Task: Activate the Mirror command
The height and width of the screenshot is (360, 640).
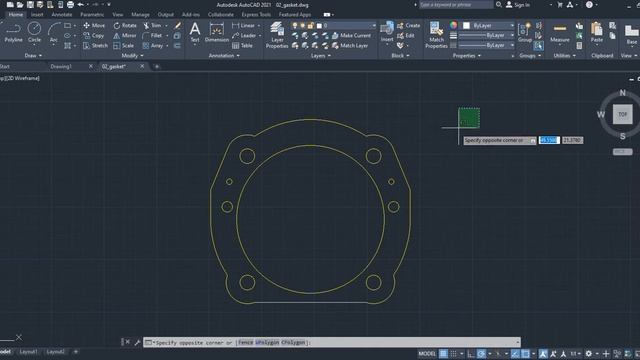Action: coord(124,36)
